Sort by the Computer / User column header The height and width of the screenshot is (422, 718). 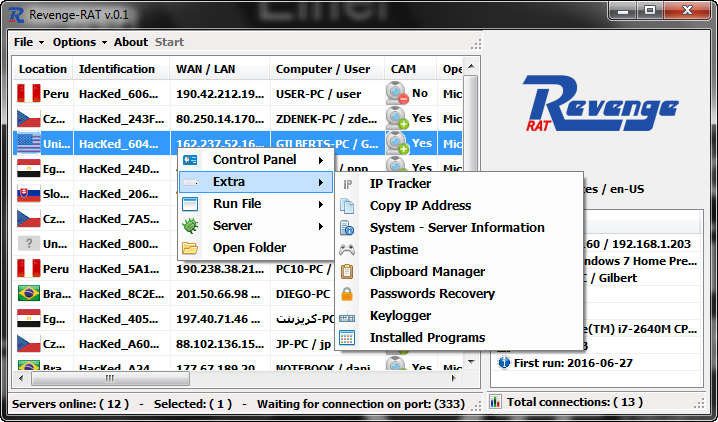327,69
